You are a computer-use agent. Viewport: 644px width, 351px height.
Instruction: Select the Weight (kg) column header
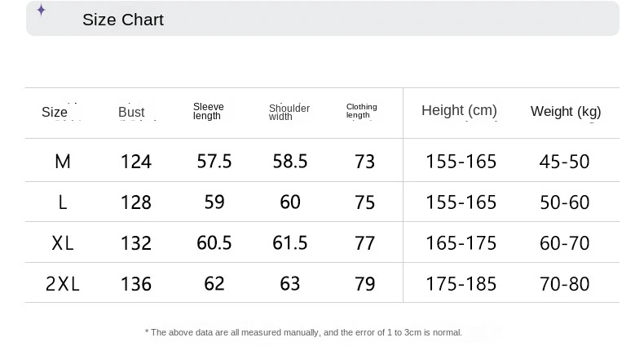[x=565, y=111]
